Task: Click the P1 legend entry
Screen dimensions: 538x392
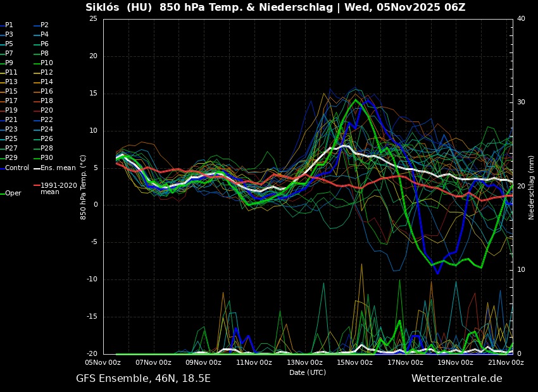Action: coord(9,25)
